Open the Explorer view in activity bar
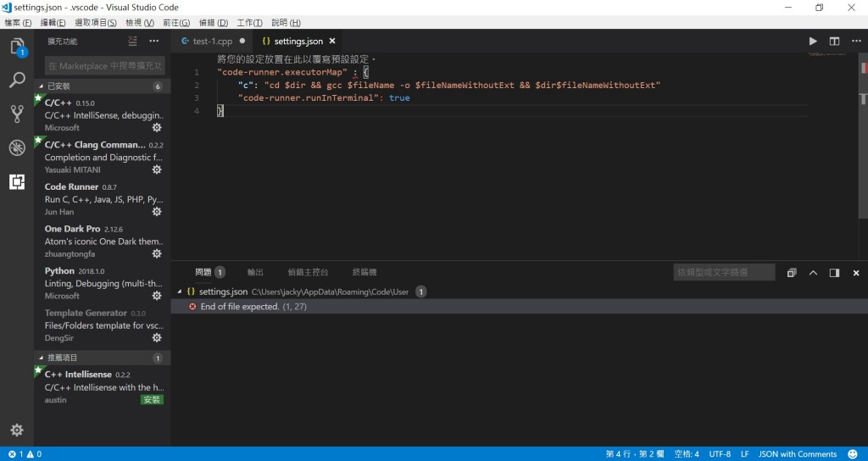The image size is (868, 461). tap(17, 46)
